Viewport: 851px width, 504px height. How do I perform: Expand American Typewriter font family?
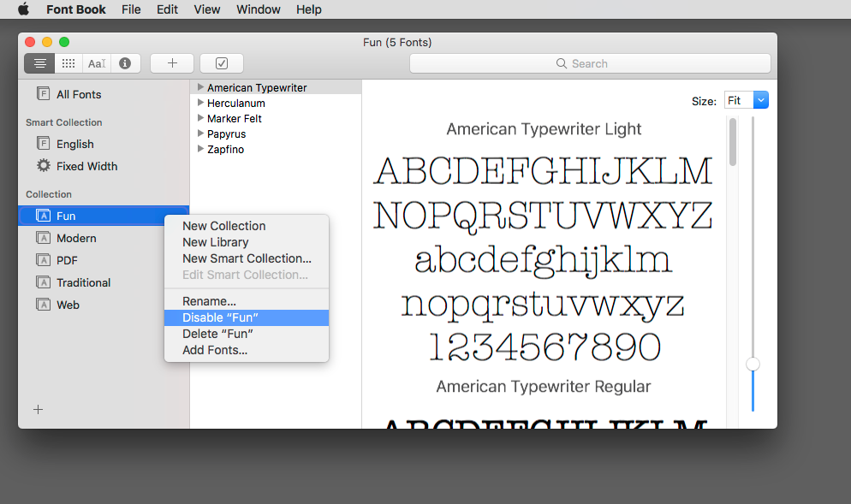tap(200, 86)
